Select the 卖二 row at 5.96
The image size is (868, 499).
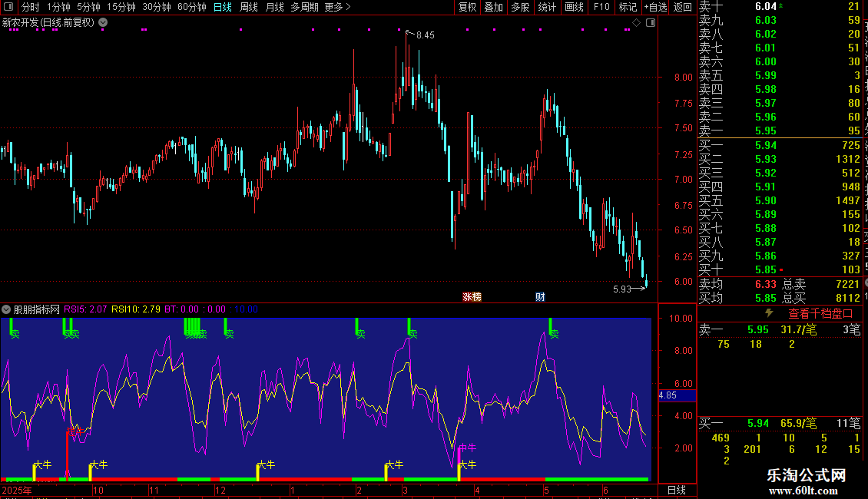(x=780, y=117)
